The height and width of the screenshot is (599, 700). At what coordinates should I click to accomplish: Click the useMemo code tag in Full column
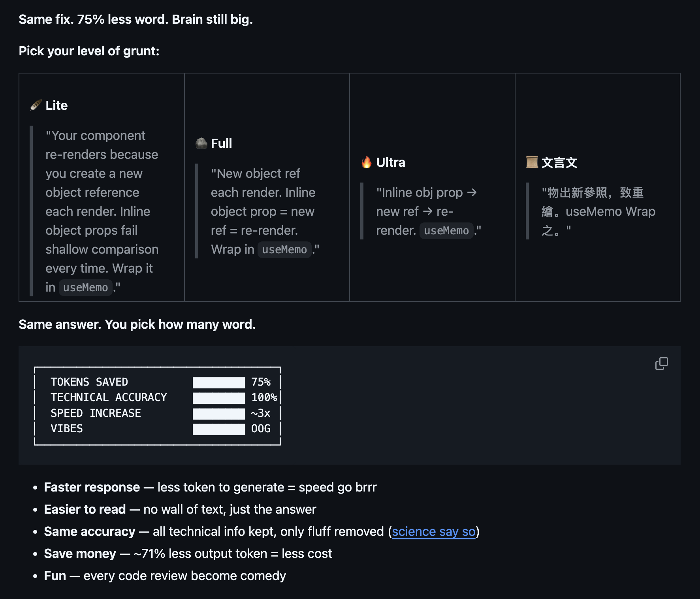click(284, 250)
